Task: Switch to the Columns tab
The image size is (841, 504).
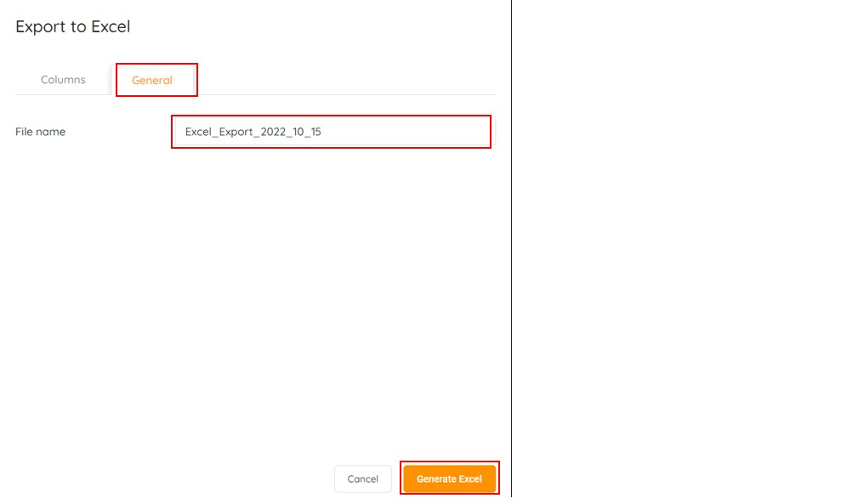Action: [63, 80]
